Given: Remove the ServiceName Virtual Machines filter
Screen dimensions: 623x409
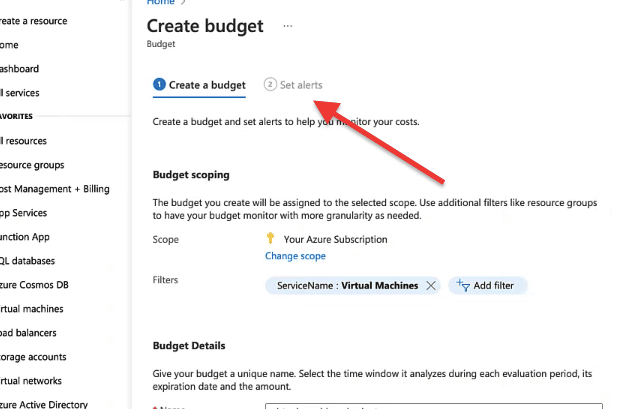Looking at the screenshot, I should [x=431, y=285].
